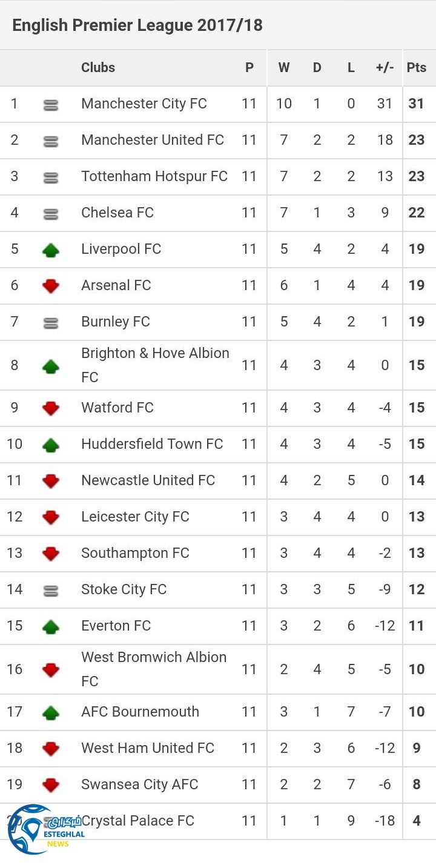The height and width of the screenshot is (868, 436).
Task: Click Huddersfield Town green up arrow
Action: click(x=51, y=445)
